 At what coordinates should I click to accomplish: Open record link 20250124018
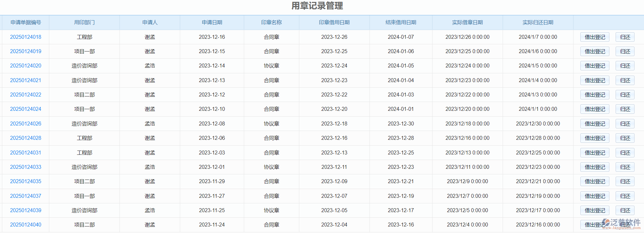tap(26, 37)
